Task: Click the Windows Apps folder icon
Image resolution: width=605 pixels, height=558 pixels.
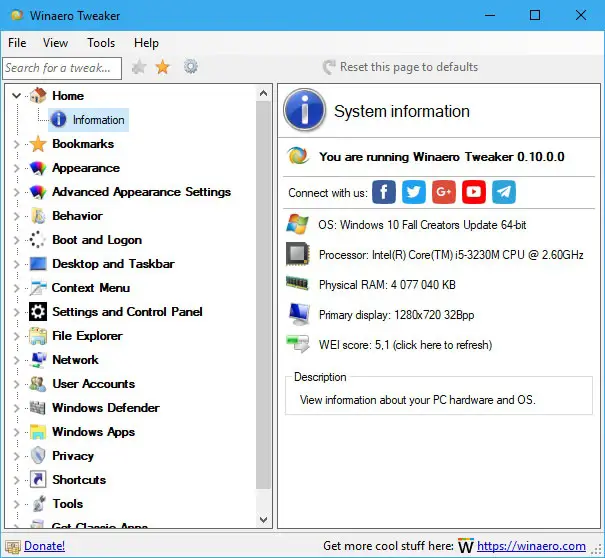Action: (x=38, y=432)
